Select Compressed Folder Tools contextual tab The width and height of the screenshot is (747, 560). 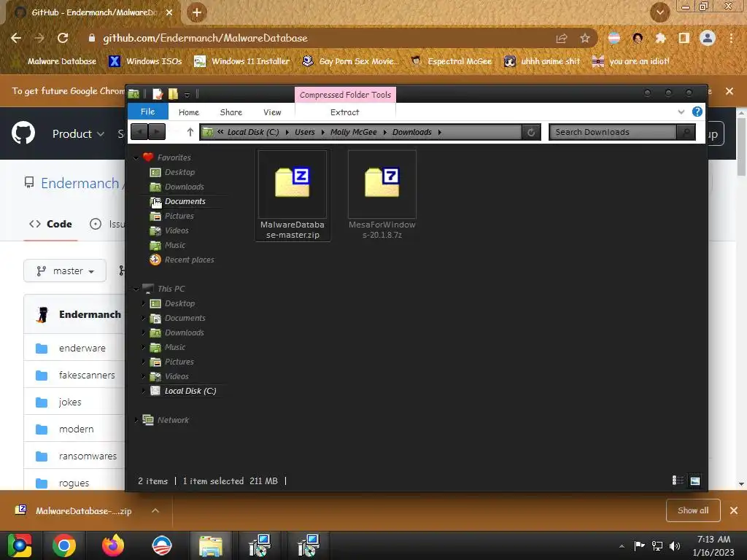point(345,95)
